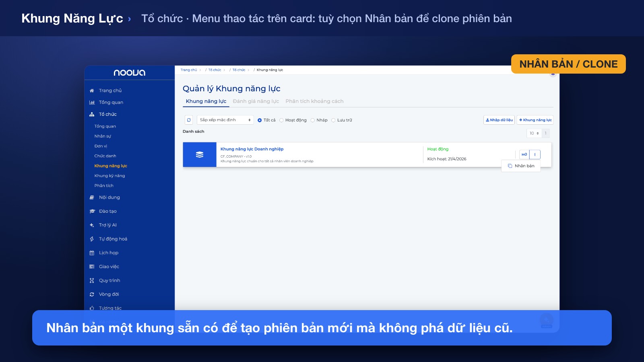Open Chức danh sidebar sub-item

(x=105, y=156)
